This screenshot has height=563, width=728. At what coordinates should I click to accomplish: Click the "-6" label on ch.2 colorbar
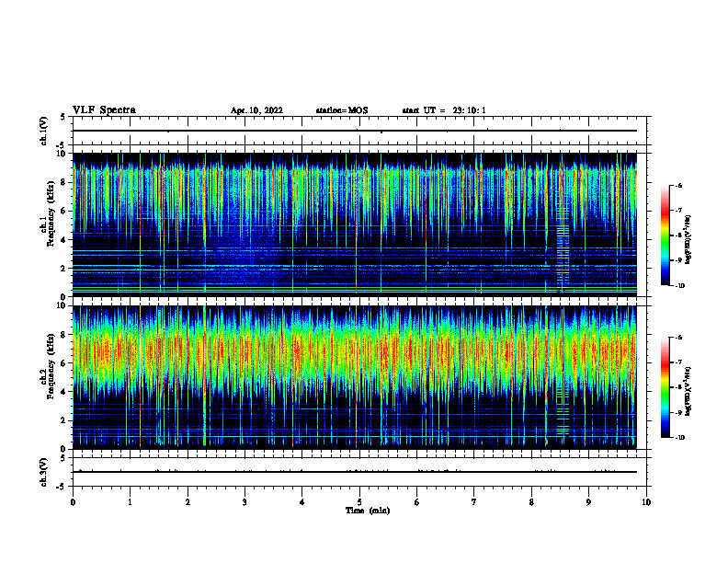678,338
